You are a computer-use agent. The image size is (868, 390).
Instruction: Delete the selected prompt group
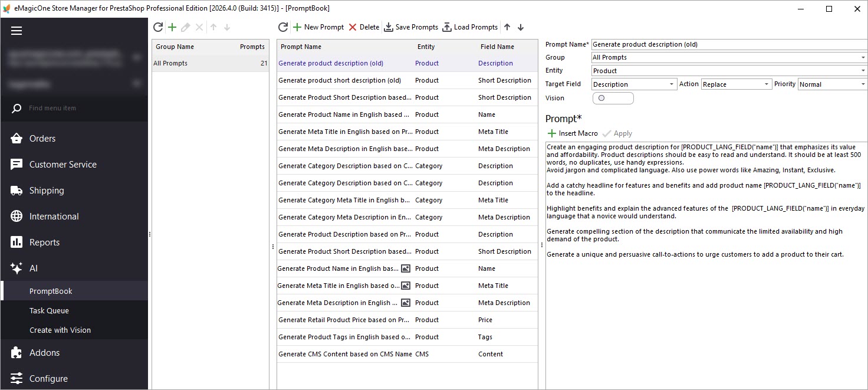pos(199,27)
